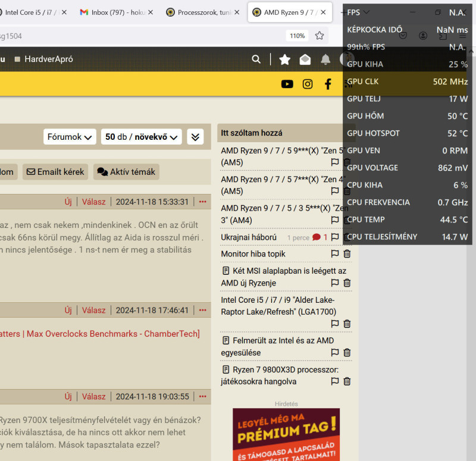Select the AMD Ryzen 9 / 7 tab
This screenshot has height=461, width=476.
click(x=289, y=12)
